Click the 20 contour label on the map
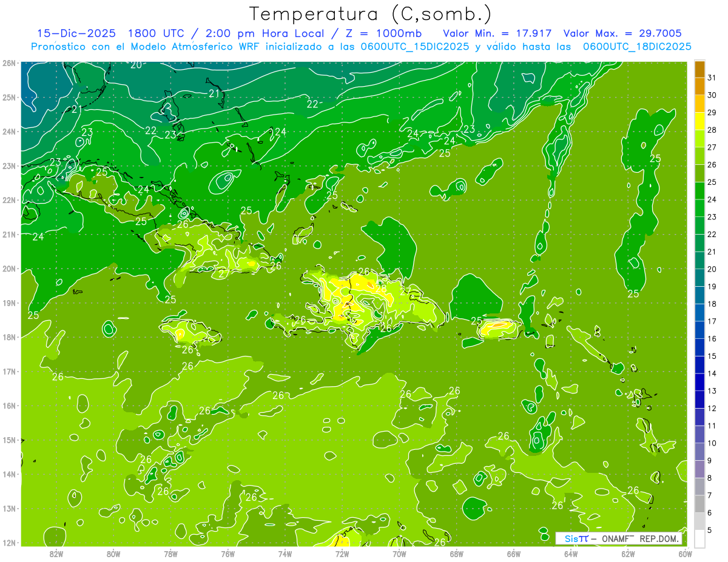 136,65
